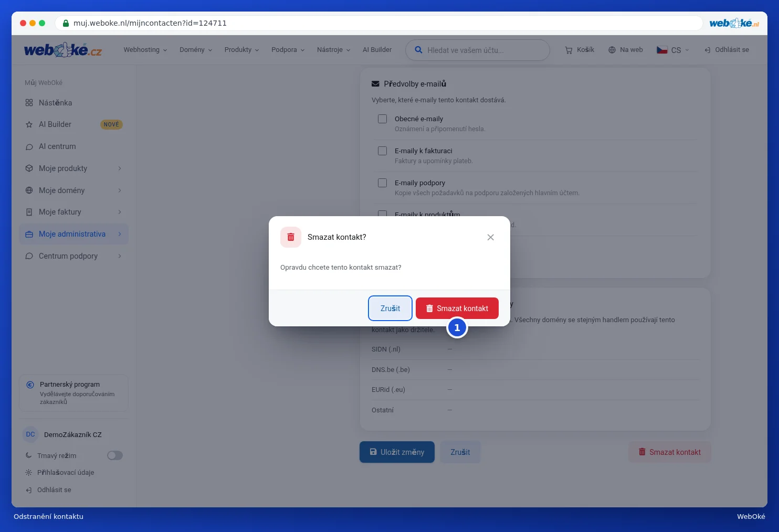Open the CS language dropdown
This screenshot has width=779, height=532.
(673, 50)
